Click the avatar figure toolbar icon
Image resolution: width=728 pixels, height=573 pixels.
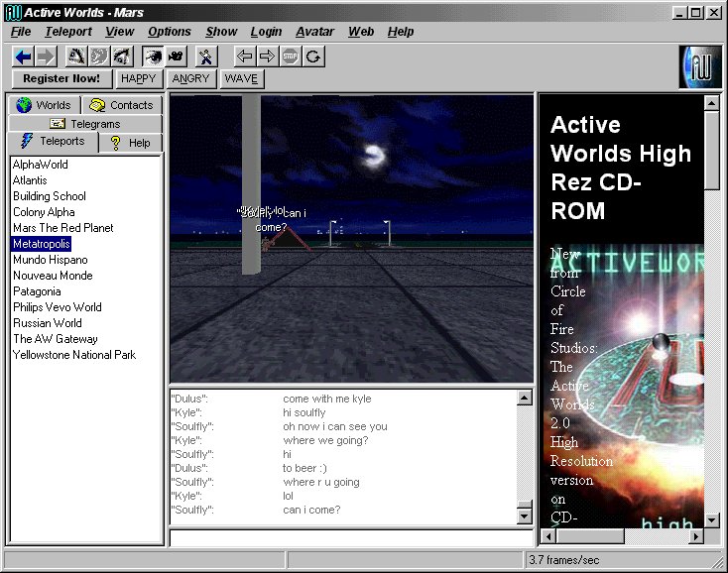[205, 57]
